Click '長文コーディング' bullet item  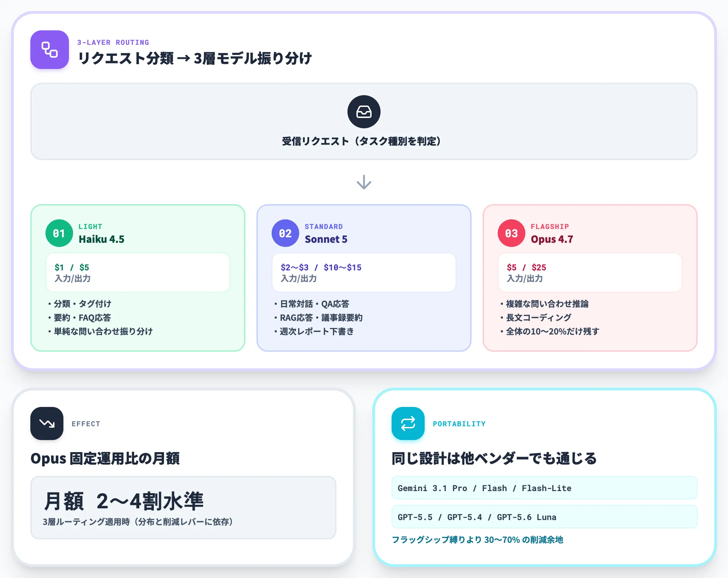point(536,318)
